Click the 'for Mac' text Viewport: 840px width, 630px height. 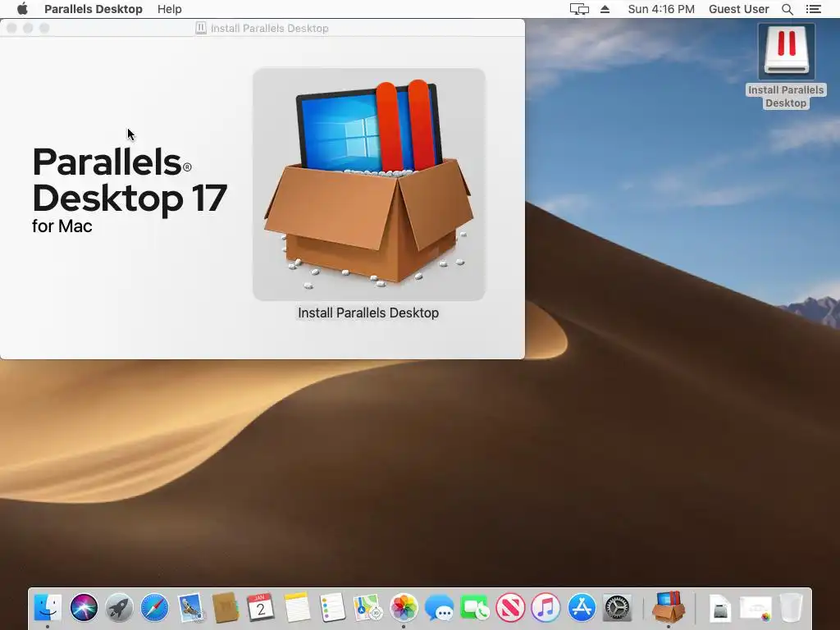(62, 226)
